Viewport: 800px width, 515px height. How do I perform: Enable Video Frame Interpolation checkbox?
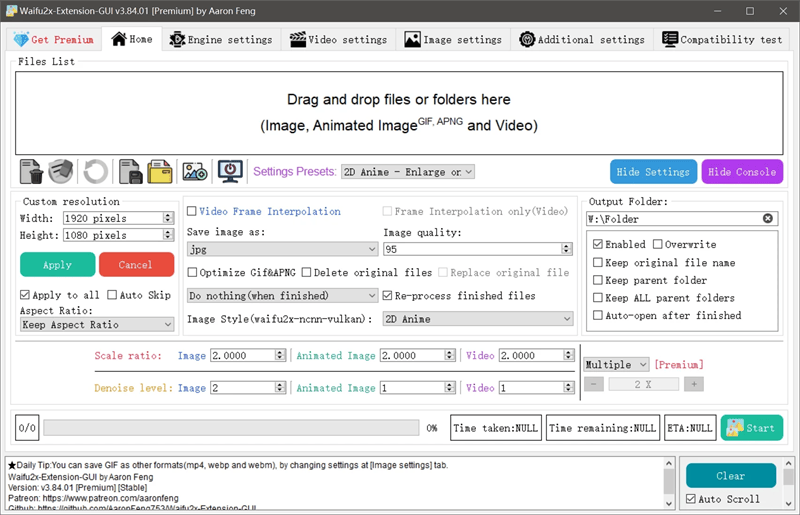[x=193, y=212]
